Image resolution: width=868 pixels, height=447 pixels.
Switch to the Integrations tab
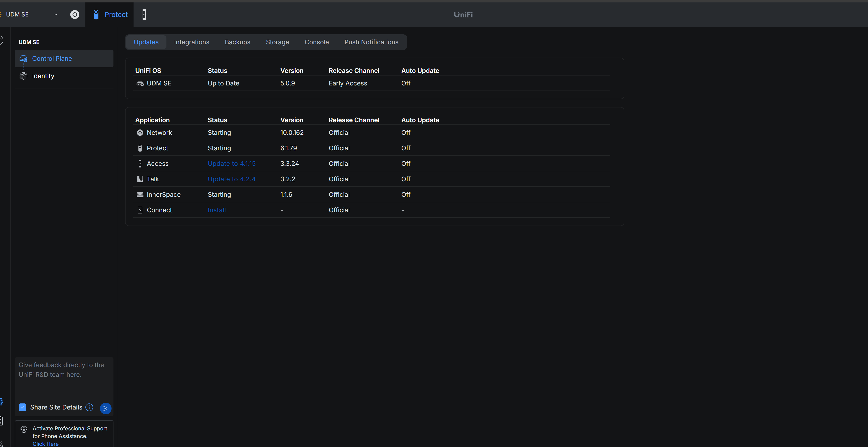click(191, 42)
